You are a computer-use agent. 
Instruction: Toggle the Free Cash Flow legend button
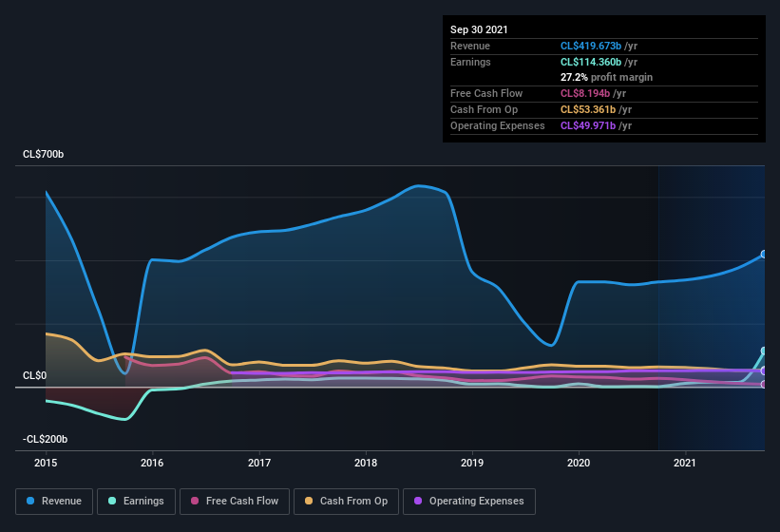click(235, 502)
